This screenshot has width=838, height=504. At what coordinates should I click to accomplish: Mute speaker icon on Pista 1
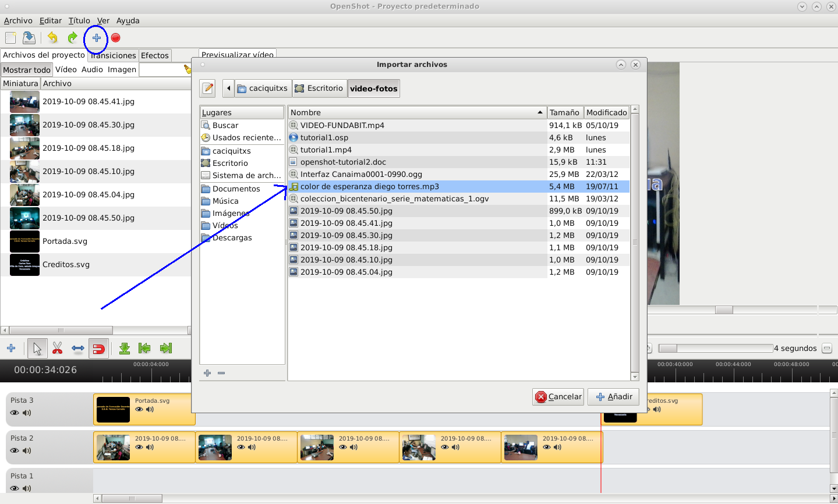[27, 488]
